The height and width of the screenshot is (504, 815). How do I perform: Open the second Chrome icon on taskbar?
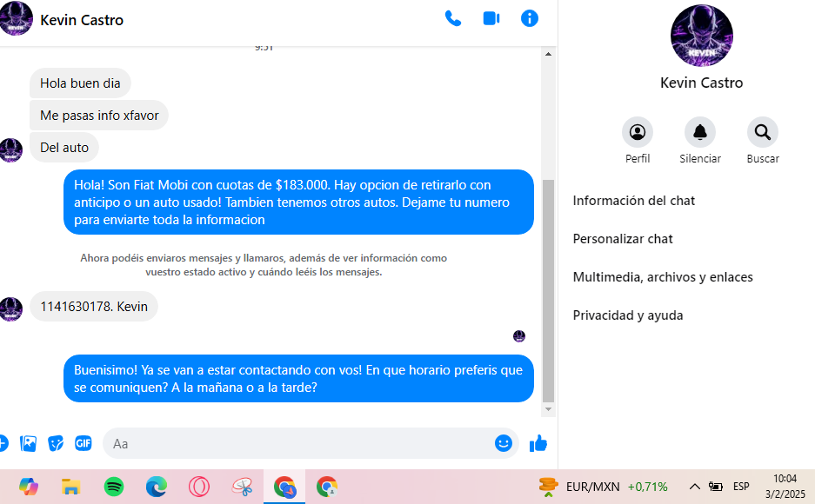[327, 487]
